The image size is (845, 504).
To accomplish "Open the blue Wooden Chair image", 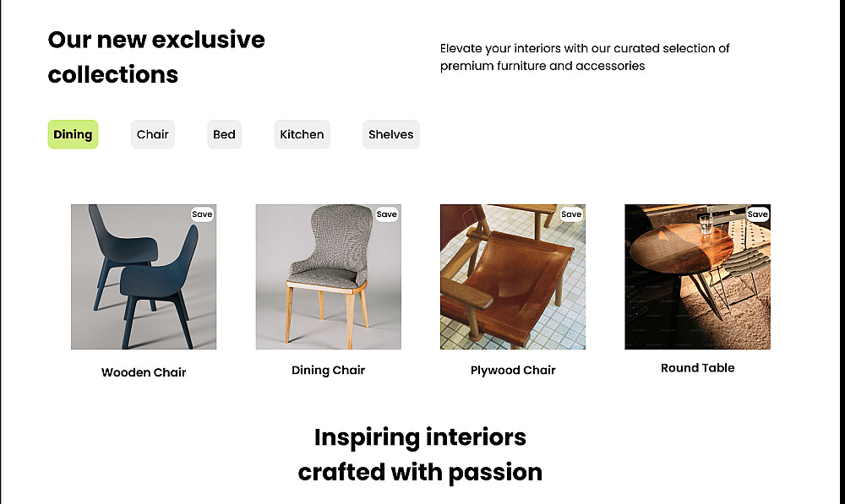I will coord(144,277).
